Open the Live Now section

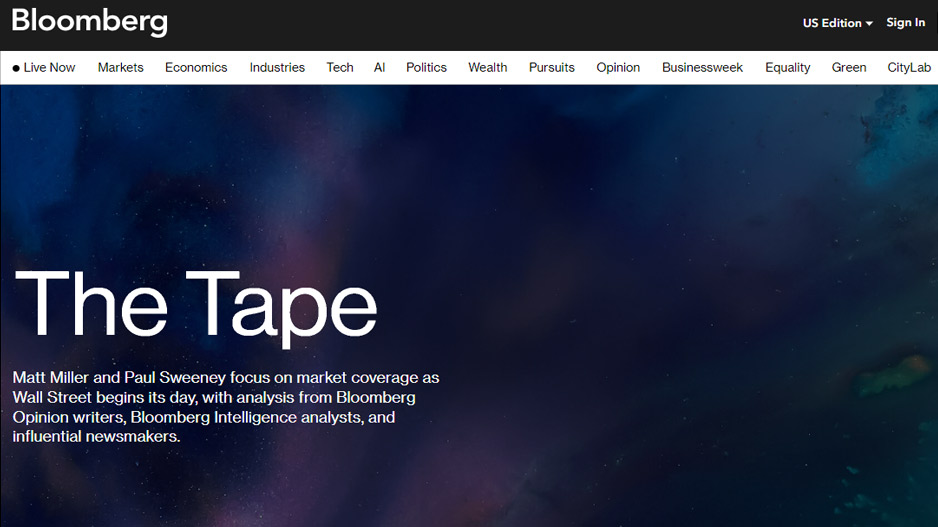(x=49, y=68)
